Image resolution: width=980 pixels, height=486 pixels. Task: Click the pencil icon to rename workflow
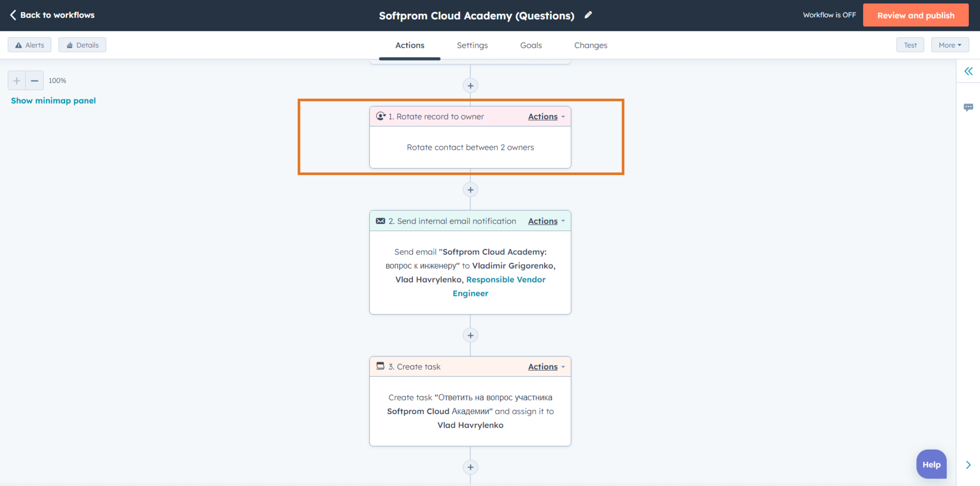click(x=588, y=15)
